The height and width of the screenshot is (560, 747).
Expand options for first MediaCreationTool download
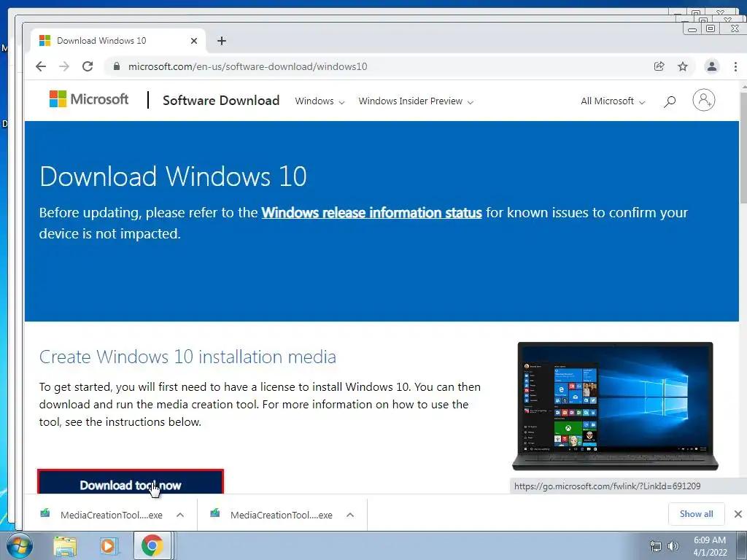tap(180, 515)
